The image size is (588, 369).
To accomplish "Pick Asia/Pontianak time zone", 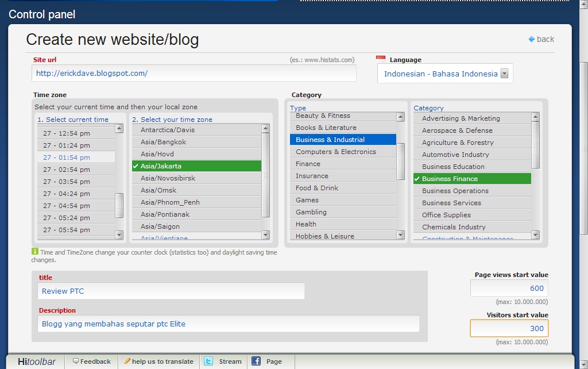I will 196,214.
